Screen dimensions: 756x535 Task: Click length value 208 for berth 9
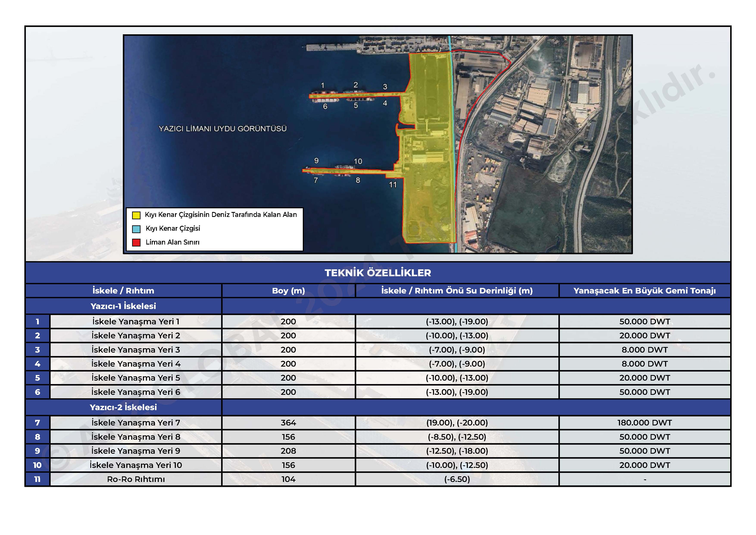click(288, 451)
